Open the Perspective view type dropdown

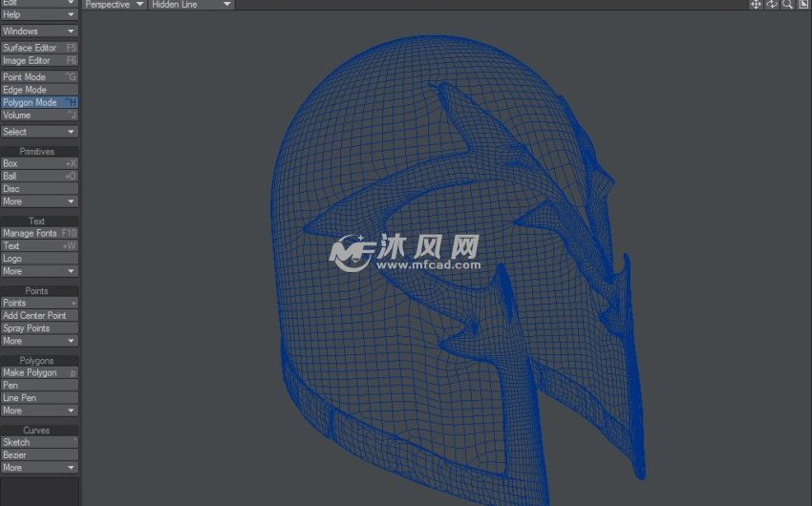click(114, 5)
